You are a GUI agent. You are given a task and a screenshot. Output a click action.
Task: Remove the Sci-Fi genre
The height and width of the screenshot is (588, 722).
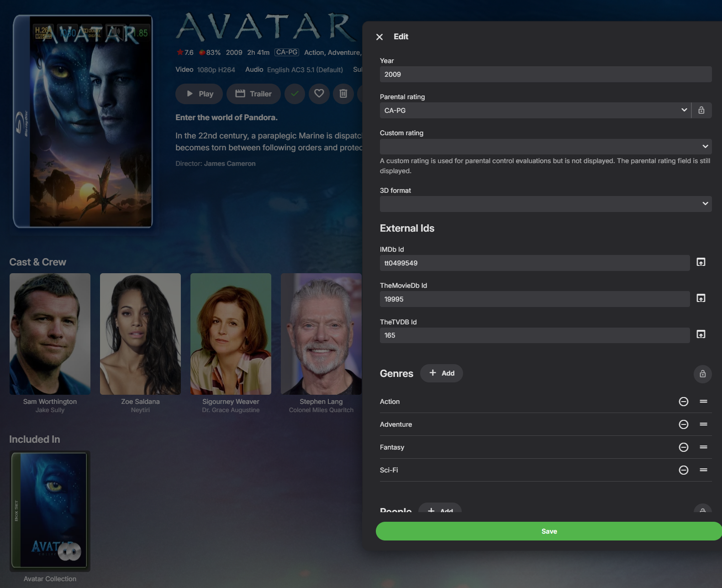684,470
